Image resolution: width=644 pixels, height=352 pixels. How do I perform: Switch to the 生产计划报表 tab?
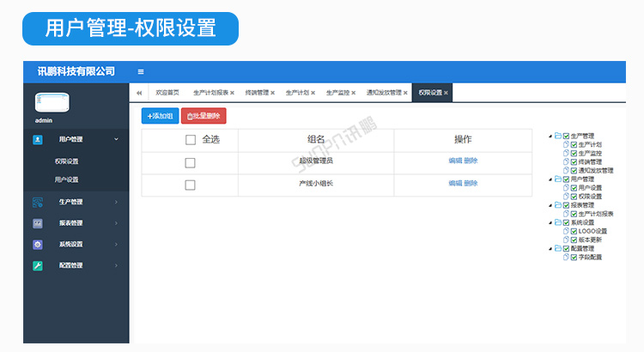click(210, 93)
